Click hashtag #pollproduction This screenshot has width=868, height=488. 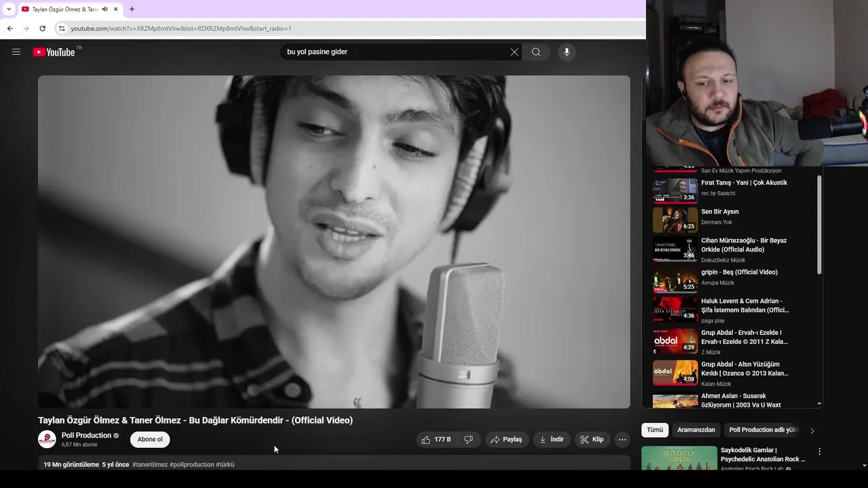pos(192,464)
